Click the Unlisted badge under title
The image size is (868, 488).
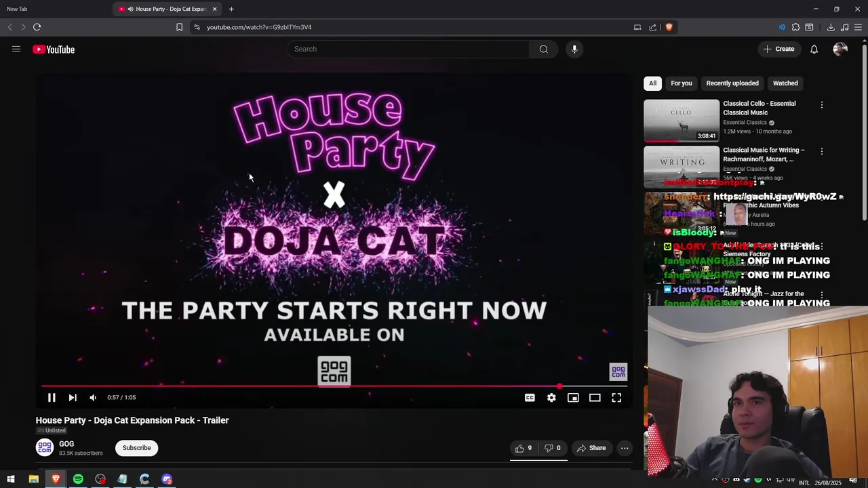(52, 431)
